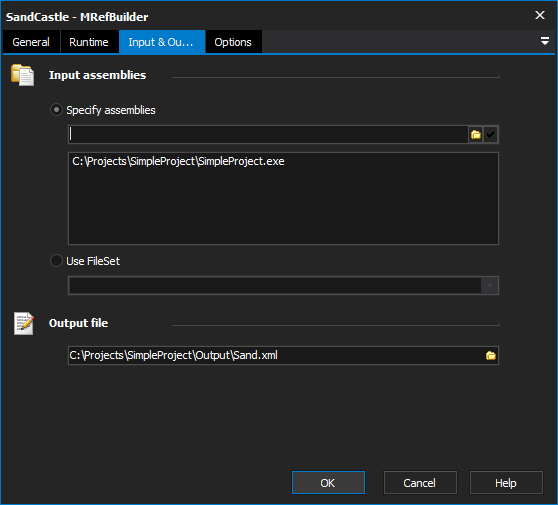Click the Input assemblies documents icon
The image size is (558, 505).
point(22,75)
